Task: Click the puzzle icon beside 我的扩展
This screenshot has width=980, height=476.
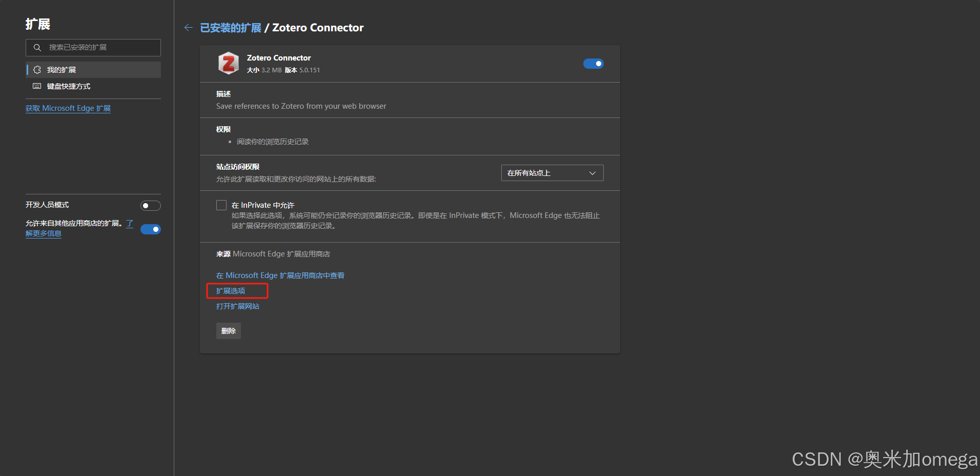Action: (x=37, y=70)
